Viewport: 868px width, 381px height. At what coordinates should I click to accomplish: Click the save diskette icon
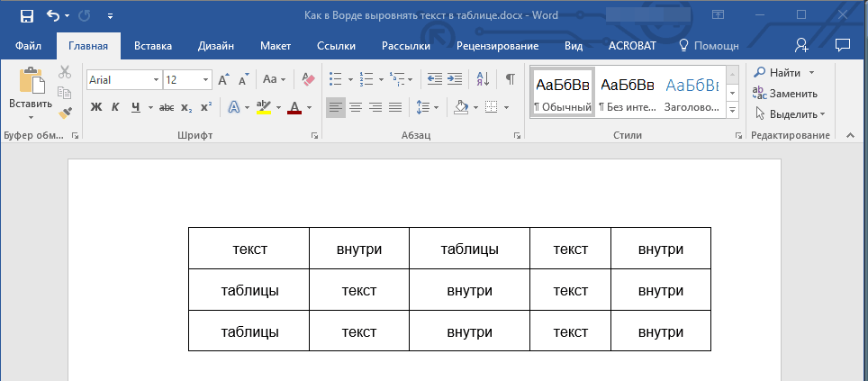point(26,15)
